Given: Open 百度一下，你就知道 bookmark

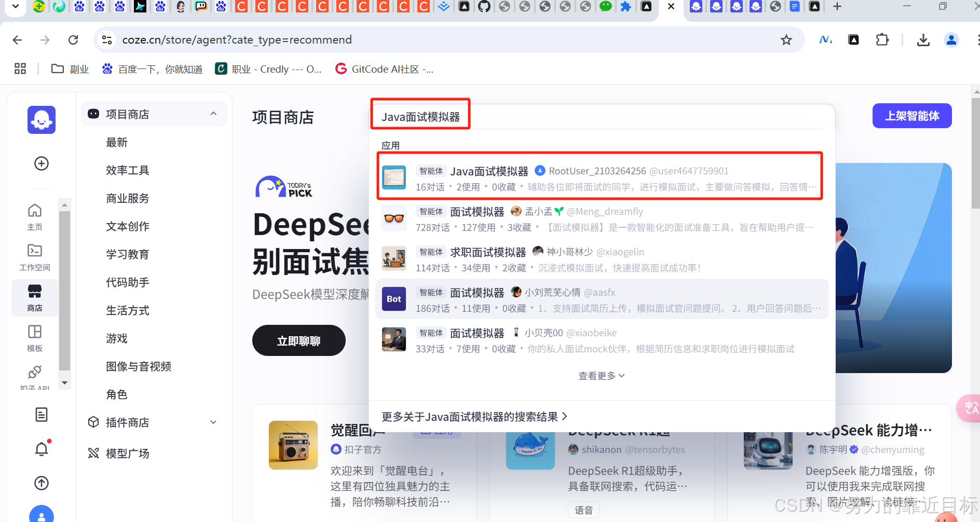Looking at the screenshot, I should click(x=152, y=69).
